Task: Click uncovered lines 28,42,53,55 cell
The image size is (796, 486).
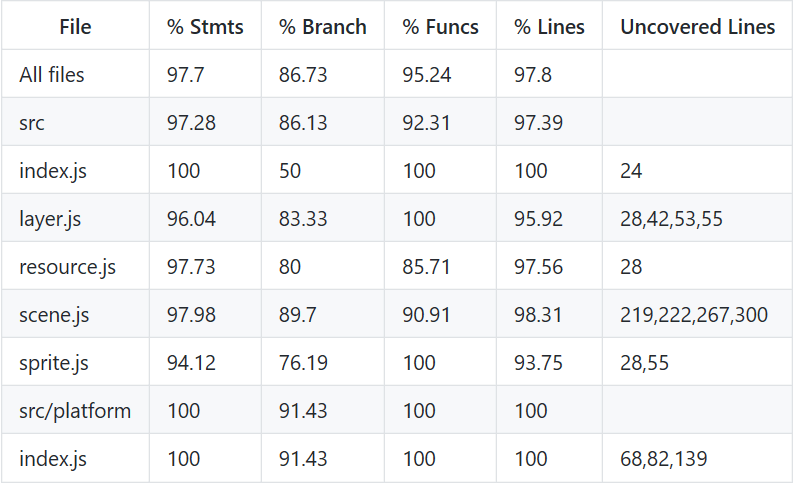Action: tap(671, 219)
